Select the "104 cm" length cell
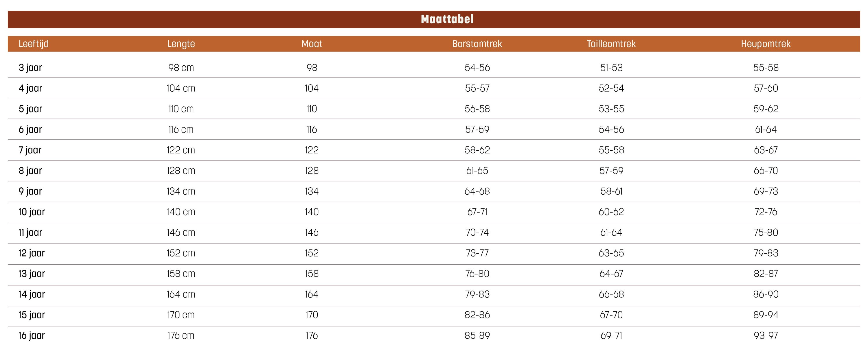Viewport: 868px width, 347px height. coord(181,88)
